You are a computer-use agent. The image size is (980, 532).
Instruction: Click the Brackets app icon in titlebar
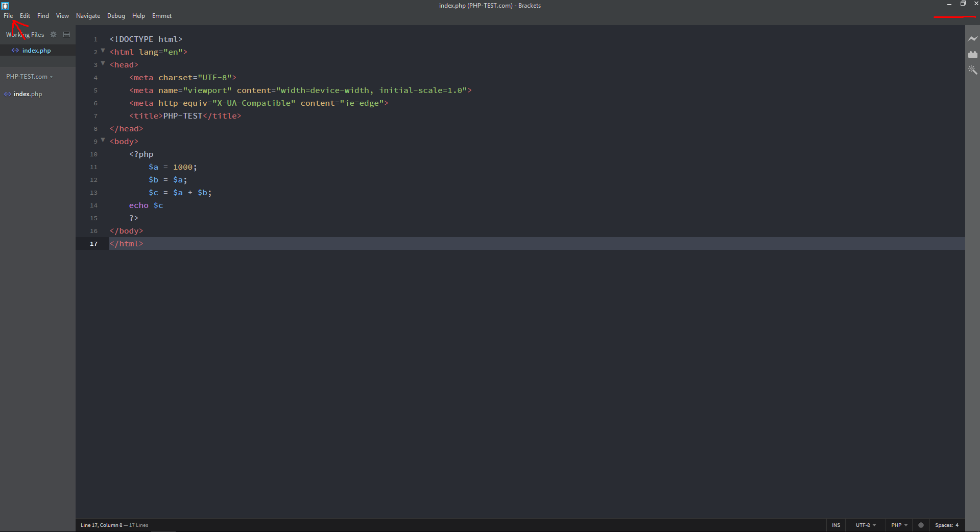(6, 6)
